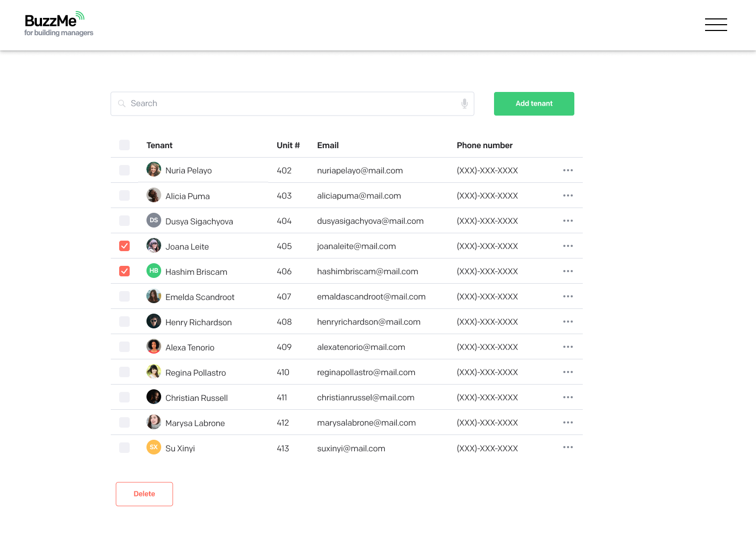Click email hashimbriscam@mail.com
The height and width of the screenshot is (538, 756).
pyautogui.click(x=367, y=272)
